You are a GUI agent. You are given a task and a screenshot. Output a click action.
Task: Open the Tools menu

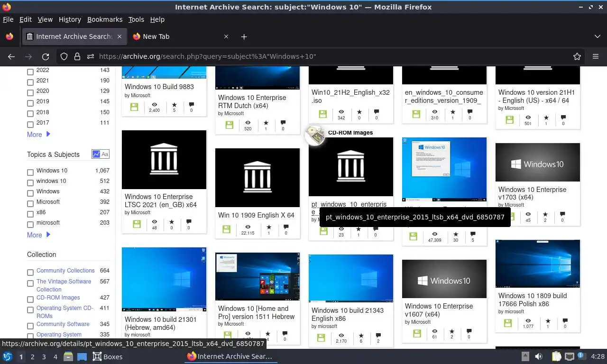click(x=136, y=19)
